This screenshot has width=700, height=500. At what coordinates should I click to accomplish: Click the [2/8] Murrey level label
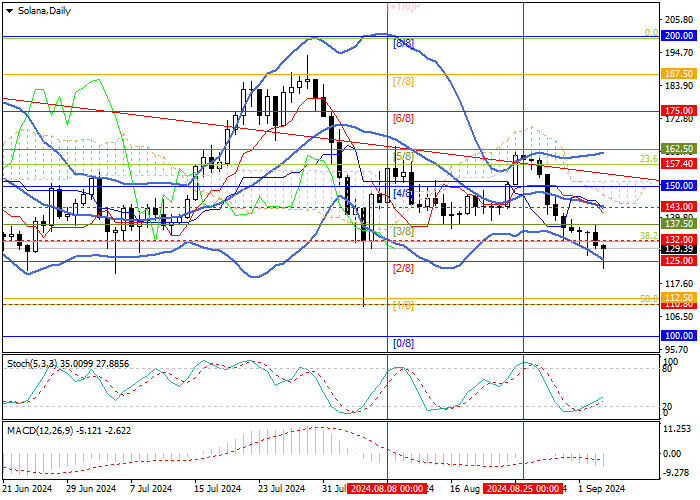403,268
